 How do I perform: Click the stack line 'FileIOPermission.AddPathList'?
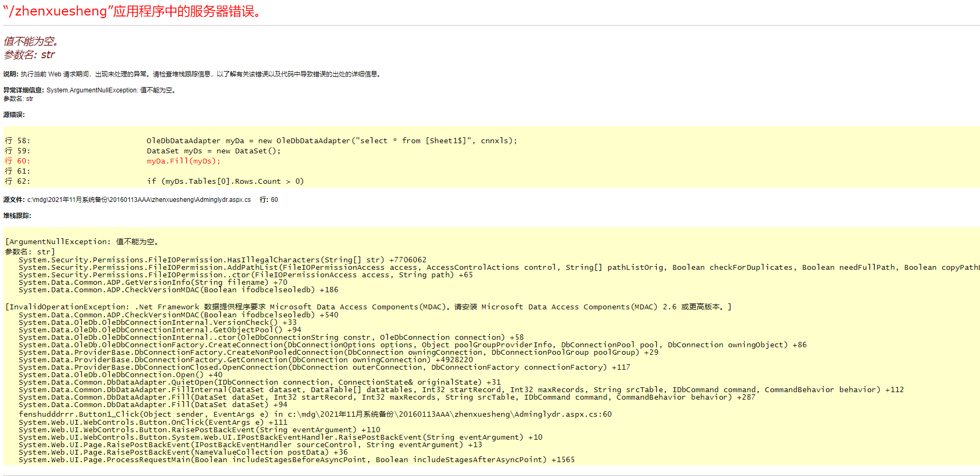tap(499, 268)
